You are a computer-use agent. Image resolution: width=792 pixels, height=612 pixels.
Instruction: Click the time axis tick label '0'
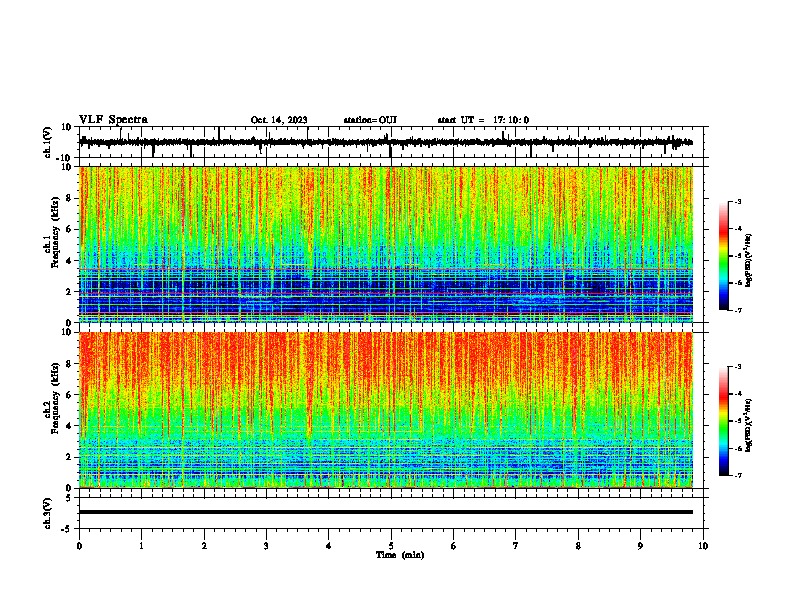79,546
